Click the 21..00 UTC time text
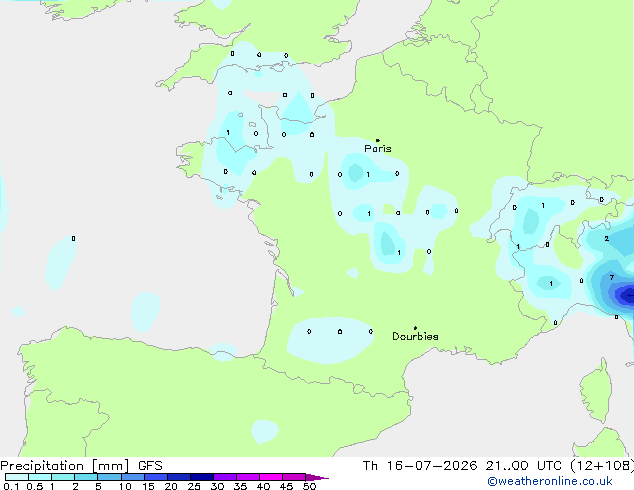Image resolution: width=634 pixels, height=490 pixels. (524, 466)
